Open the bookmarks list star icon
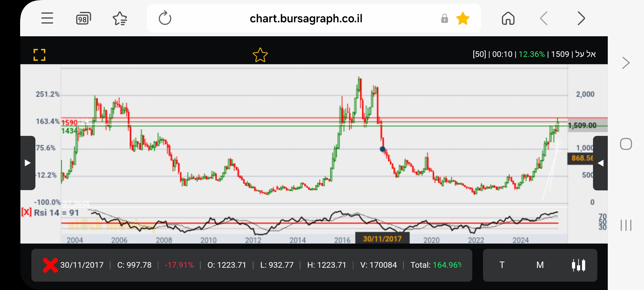Image resolution: width=644 pixels, height=290 pixels. (120, 19)
